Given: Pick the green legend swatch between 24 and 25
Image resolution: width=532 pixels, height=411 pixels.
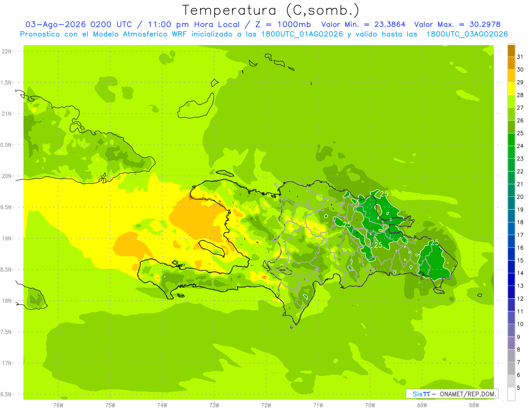Looking at the screenshot, I should pos(511,140).
